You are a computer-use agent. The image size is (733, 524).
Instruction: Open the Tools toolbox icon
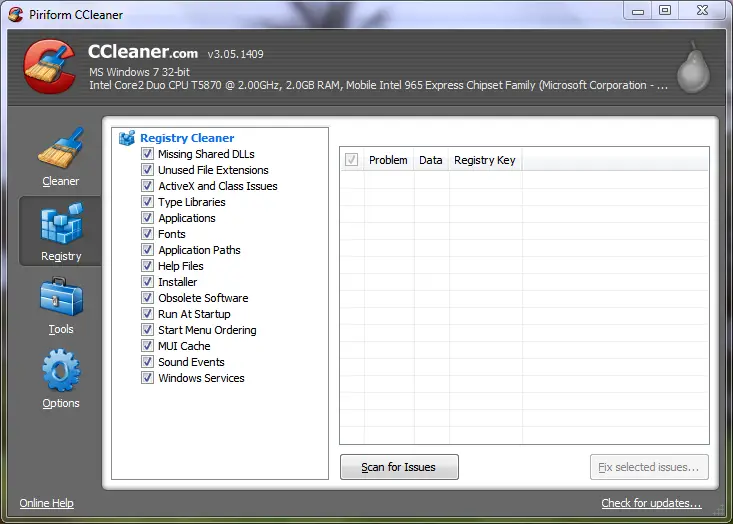[x=61, y=296]
